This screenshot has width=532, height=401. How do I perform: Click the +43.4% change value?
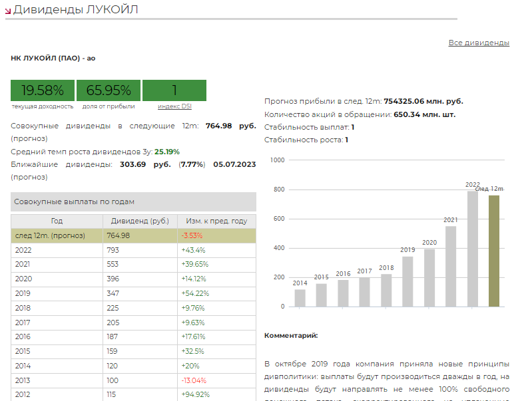click(x=193, y=250)
